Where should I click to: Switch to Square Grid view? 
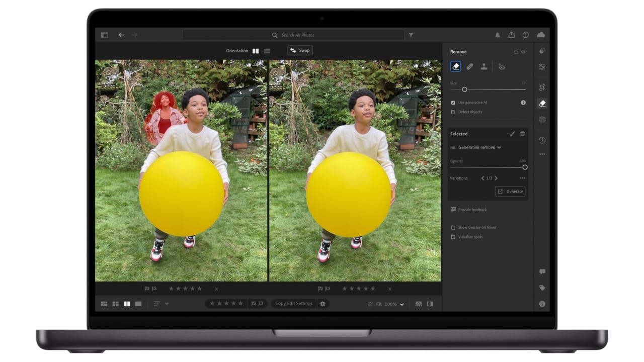(115, 304)
